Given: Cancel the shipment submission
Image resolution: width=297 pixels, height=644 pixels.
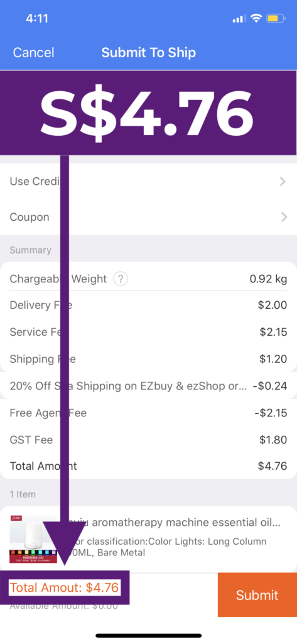Looking at the screenshot, I should point(34,53).
